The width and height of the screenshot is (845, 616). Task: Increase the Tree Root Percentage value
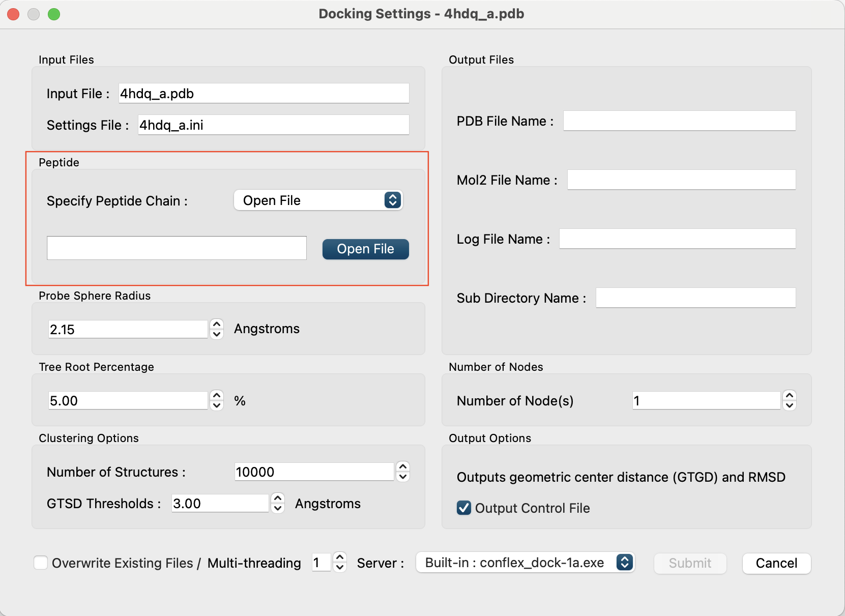point(217,395)
